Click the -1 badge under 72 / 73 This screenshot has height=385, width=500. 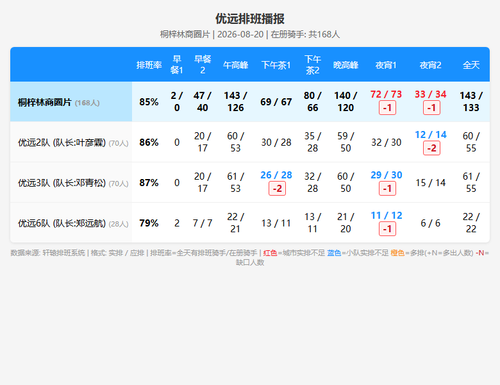click(387, 108)
